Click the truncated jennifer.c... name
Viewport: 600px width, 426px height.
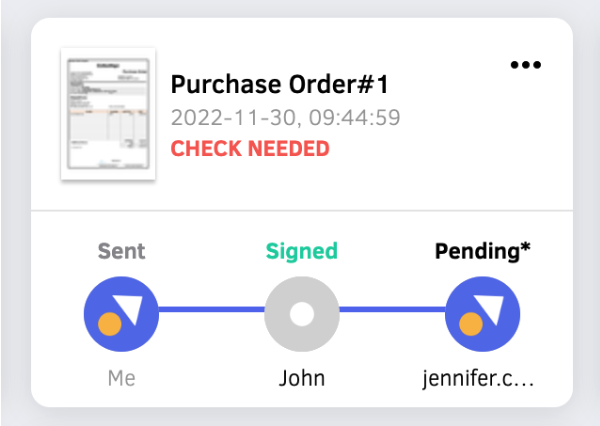tap(478, 379)
